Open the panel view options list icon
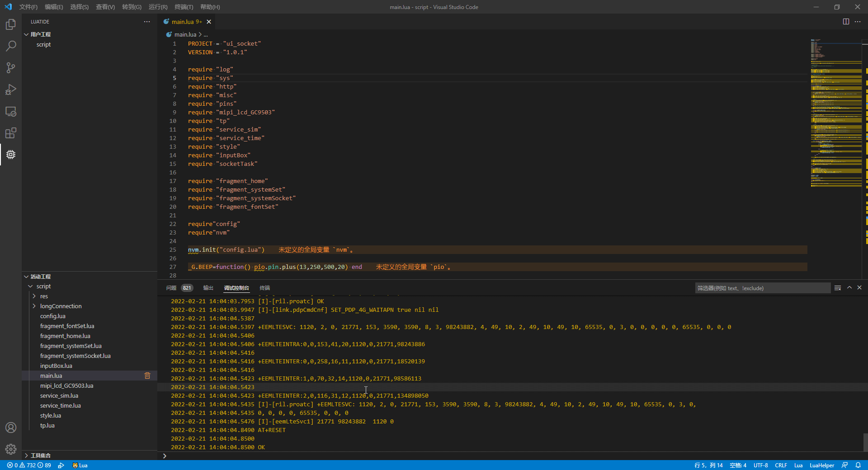Screen dimensions: 868x470 (838, 288)
